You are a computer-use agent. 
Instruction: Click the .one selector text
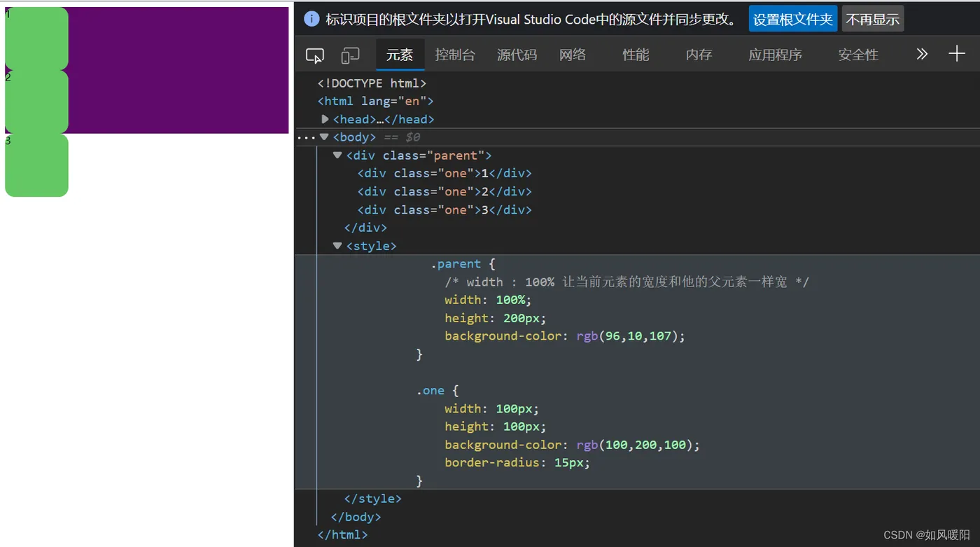pyautogui.click(x=430, y=391)
